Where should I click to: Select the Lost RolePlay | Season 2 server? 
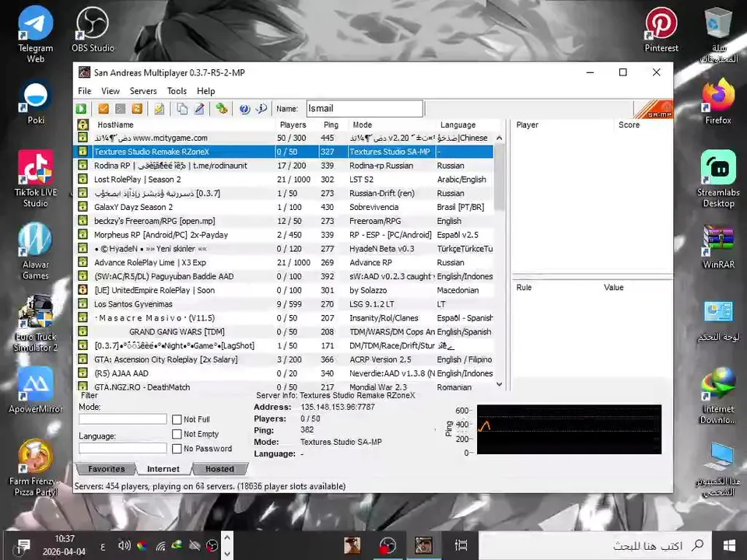285,180
